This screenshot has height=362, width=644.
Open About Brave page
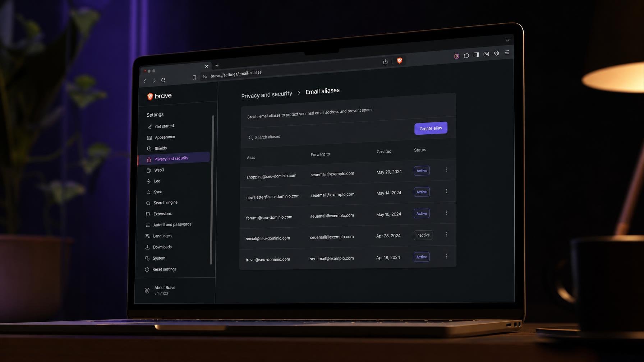[x=160, y=290]
